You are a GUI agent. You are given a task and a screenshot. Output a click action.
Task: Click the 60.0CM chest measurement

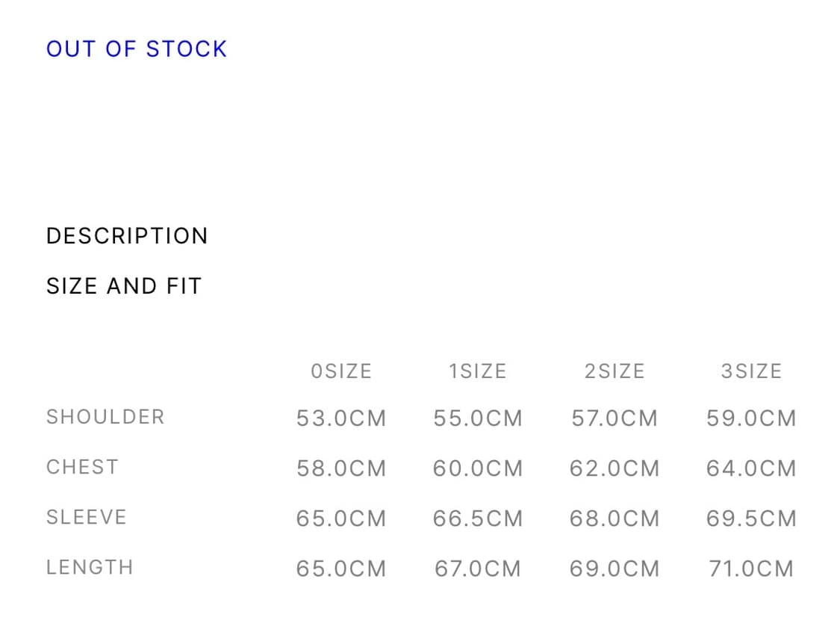click(x=478, y=468)
